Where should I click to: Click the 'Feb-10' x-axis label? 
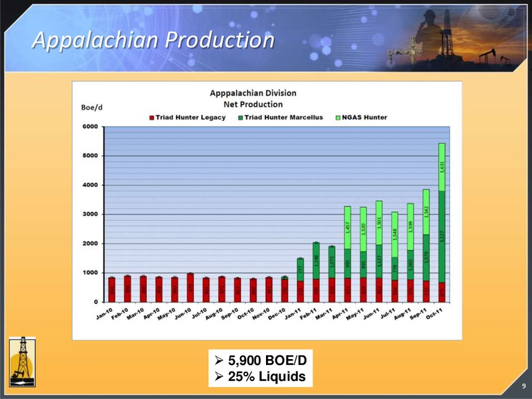pos(120,313)
